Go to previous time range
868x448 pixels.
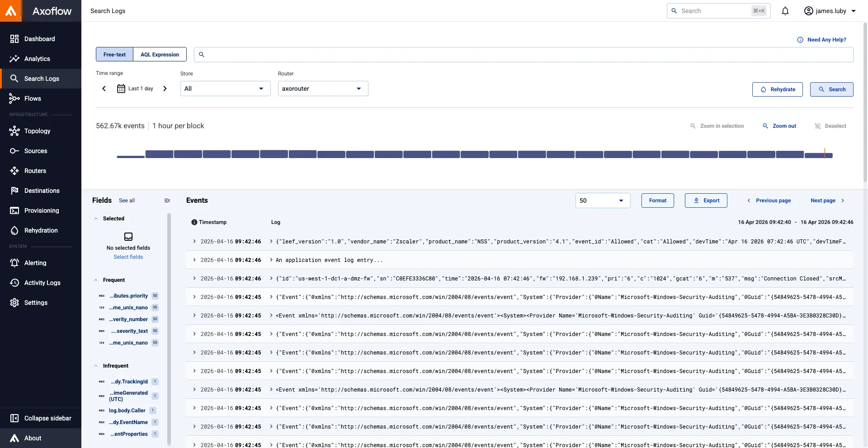click(x=104, y=89)
